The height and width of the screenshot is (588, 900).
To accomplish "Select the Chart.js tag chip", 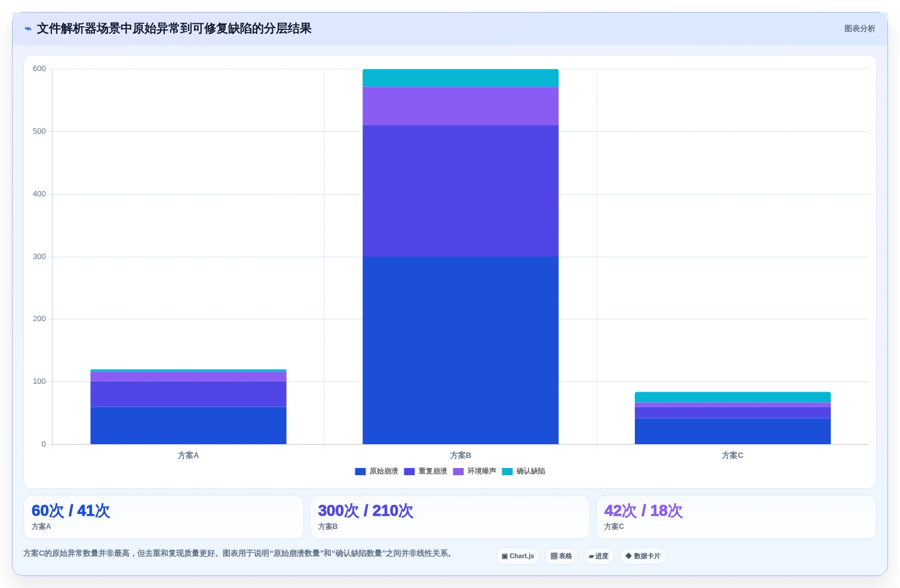I will click(518, 556).
